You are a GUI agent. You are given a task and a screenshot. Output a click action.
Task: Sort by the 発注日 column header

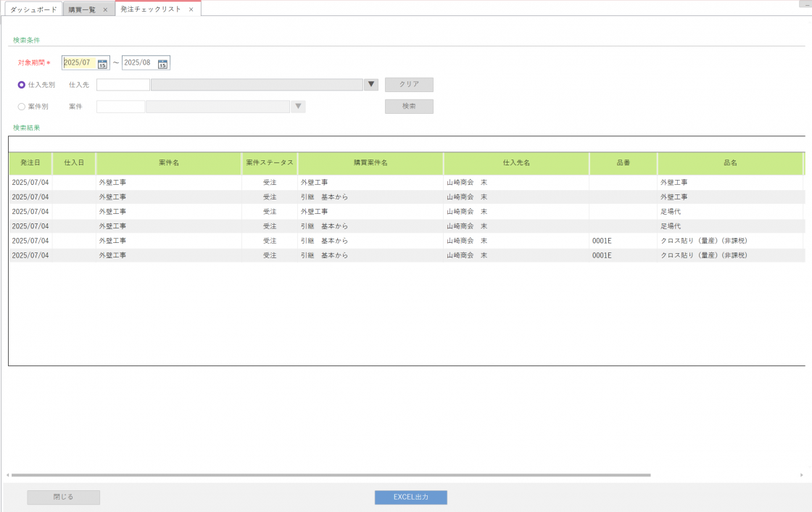[x=30, y=163]
